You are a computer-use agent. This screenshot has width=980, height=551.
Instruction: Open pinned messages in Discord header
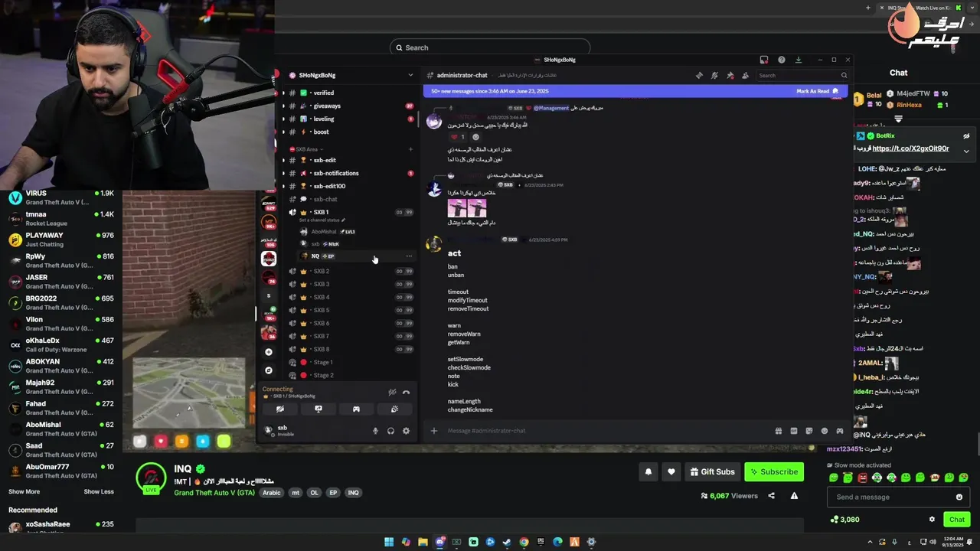[730, 75]
